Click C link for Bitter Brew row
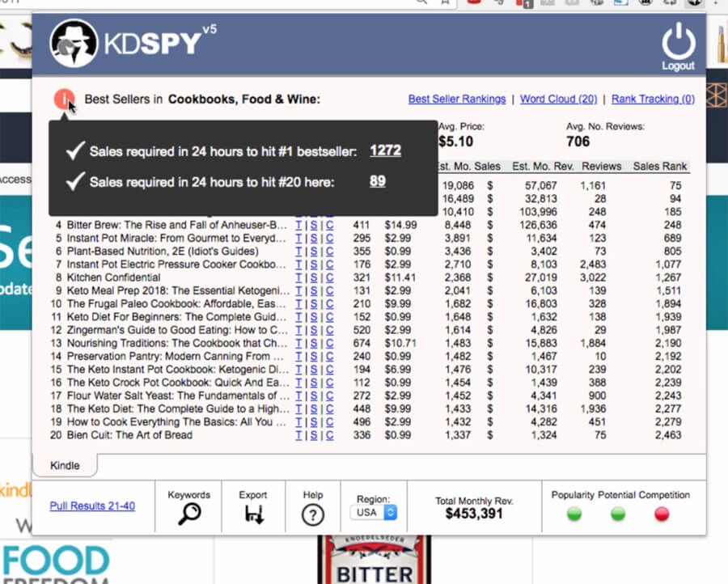 329,225
